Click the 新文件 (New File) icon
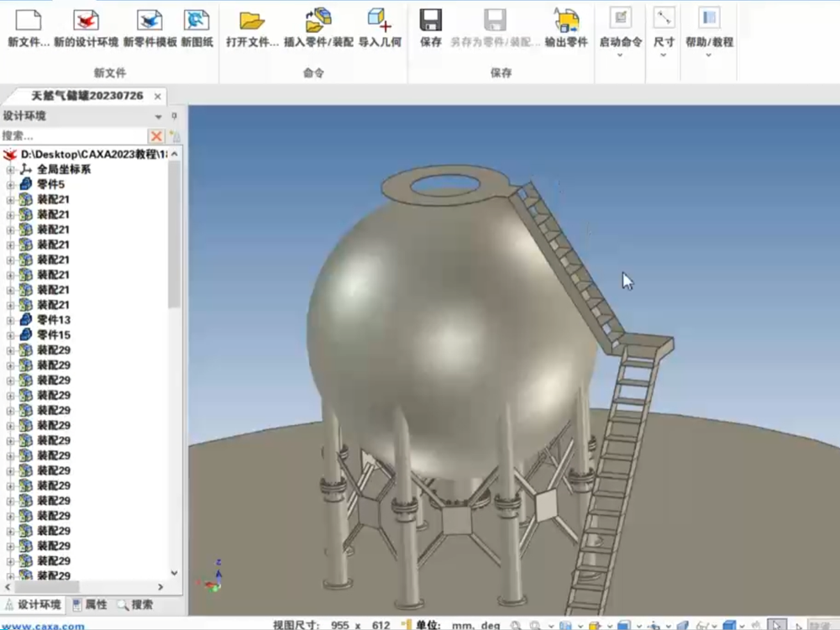 (x=28, y=20)
